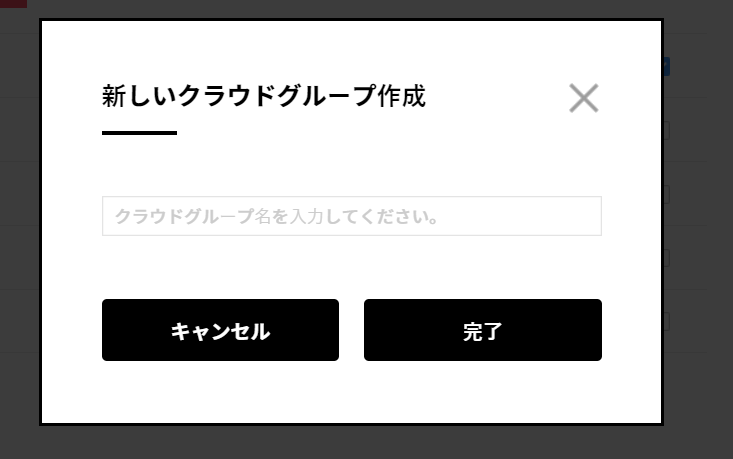
Task: Click the キャンセル button
Action: (x=220, y=330)
